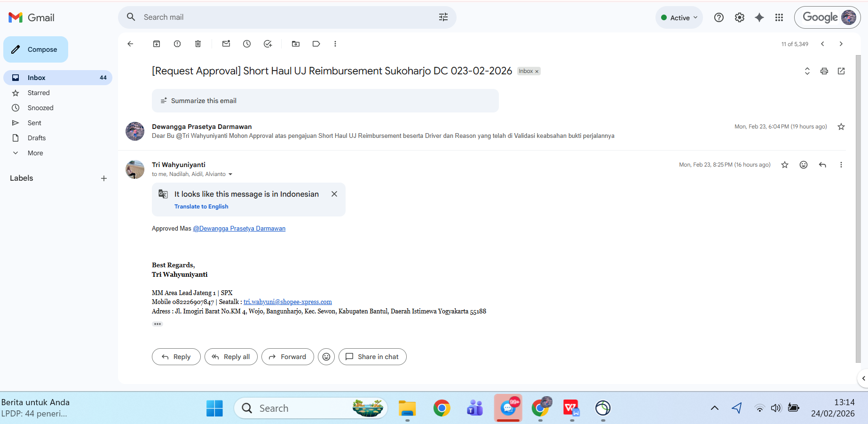Open the emoji reaction button below message
Image resolution: width=868 pixels, height=424 pixels.
pos(326,357)
